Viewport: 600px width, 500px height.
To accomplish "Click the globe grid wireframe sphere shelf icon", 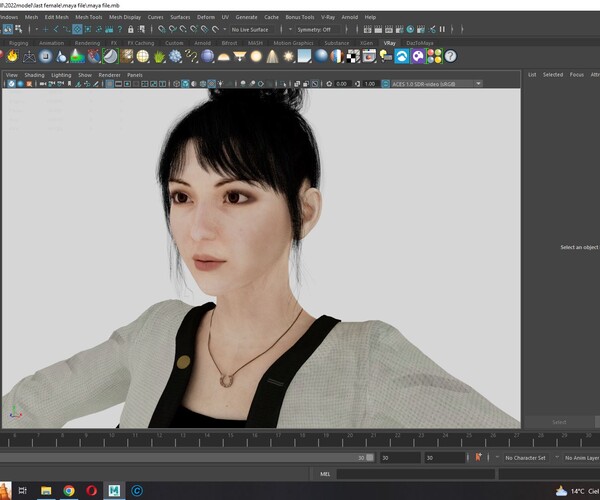I will point(143,56).
